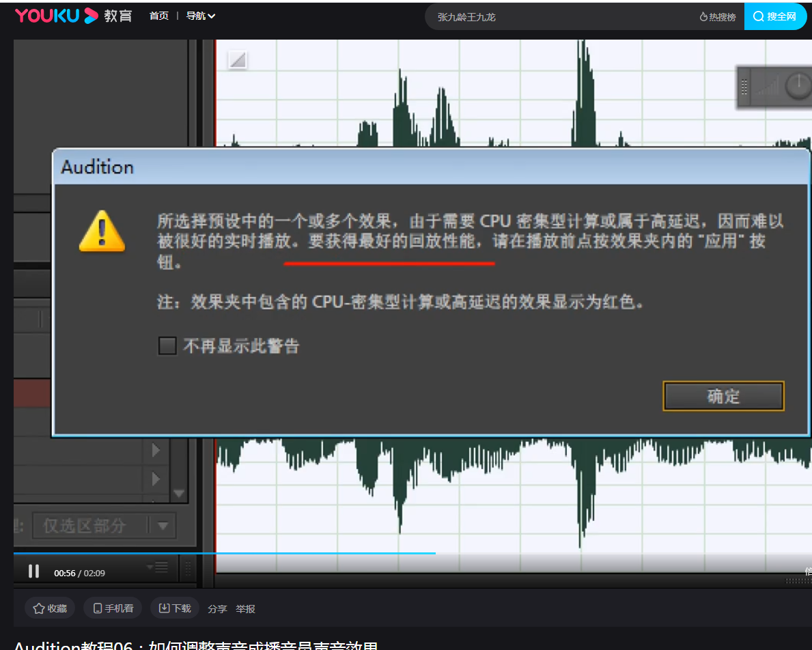Click the 确定 button in Audition dialog
Viewport: 812px width, 650px height.
click(723, 396)
